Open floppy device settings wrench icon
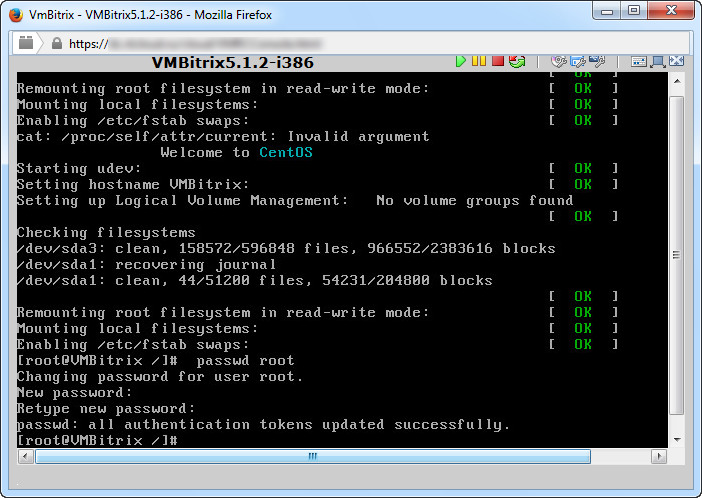702x498 pixels. coord(578,61)
